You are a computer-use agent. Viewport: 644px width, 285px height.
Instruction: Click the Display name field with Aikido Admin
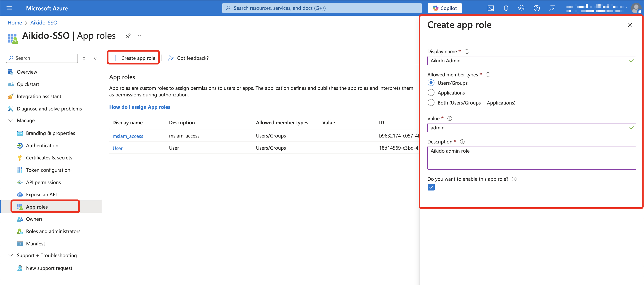point(532,61)
